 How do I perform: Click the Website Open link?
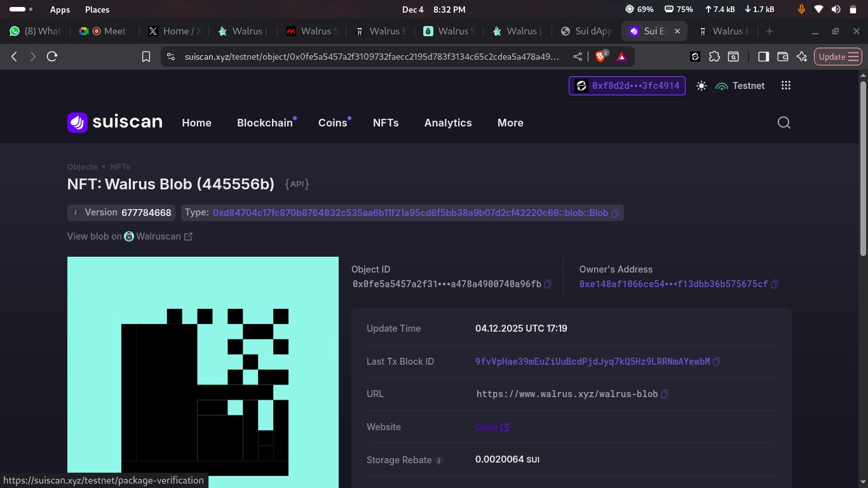pyautogui.click(x=492, y=427)
